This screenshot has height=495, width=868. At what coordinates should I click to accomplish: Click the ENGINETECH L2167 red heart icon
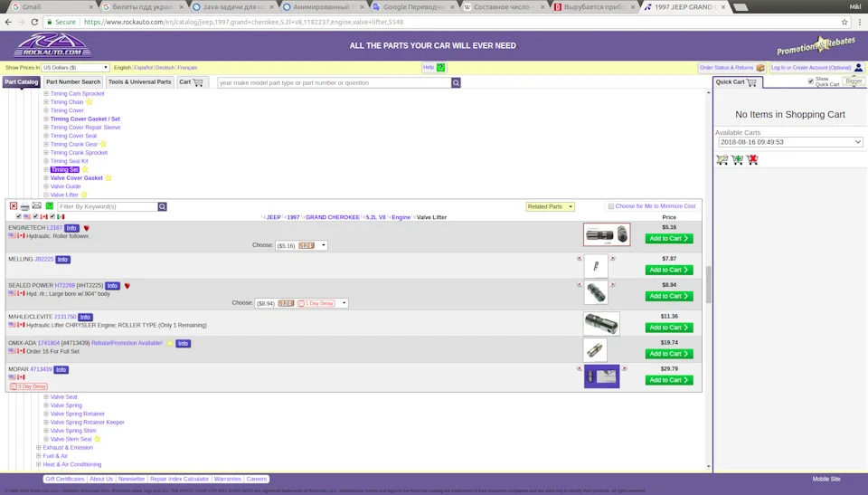coord(87,228)
